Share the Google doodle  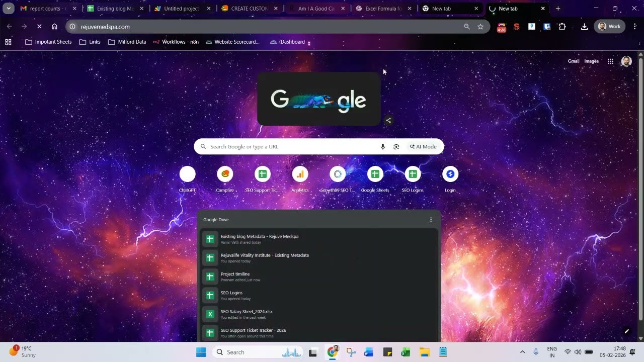tap(388, 121)
